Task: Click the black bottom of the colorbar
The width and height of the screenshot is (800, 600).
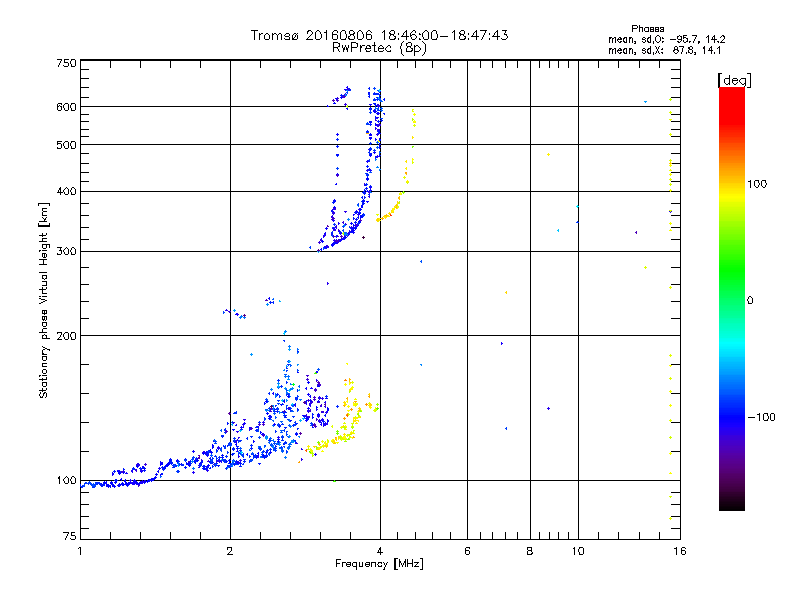Action: pos(732,503)
